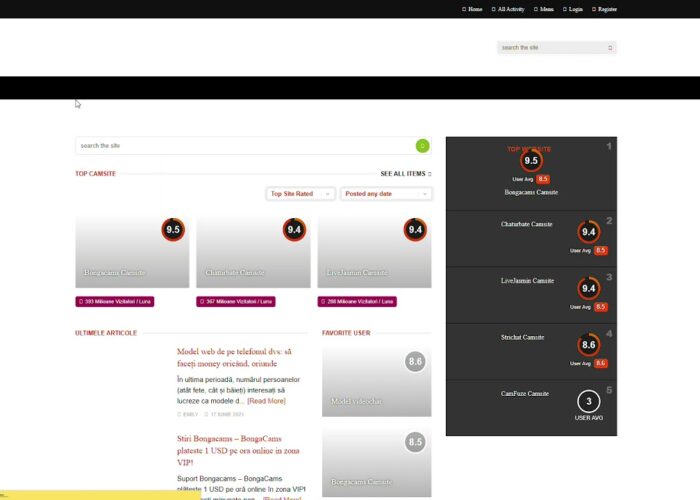The height and width of the screenshot is (500, 700).
Task: Open the Register page
Action: pyautogui.click(x=604, y=9)
